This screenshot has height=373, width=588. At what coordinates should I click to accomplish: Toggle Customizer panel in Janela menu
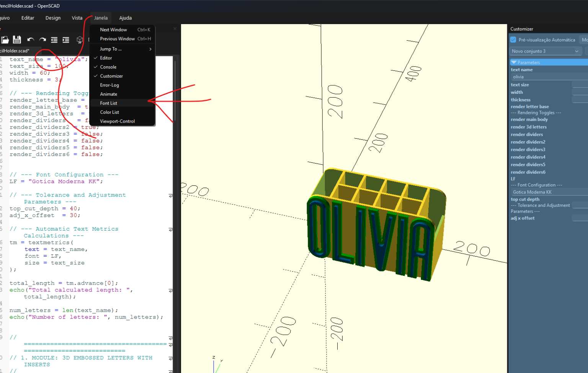[122, 76]
